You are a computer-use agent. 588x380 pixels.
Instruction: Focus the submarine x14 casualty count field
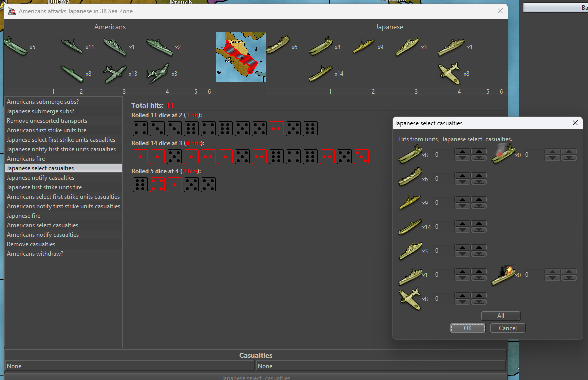[x=443, y=226]
